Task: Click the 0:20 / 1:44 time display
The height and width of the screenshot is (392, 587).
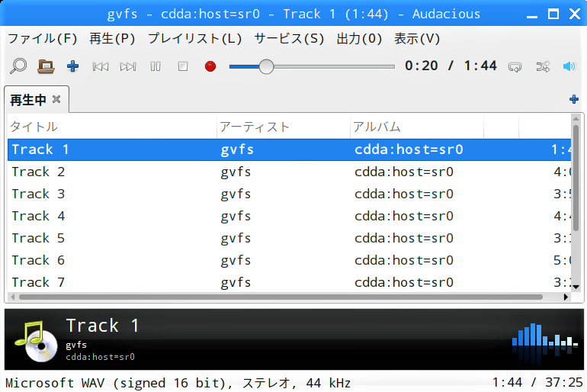Action: pyautogui.click(x=451, y=66)
